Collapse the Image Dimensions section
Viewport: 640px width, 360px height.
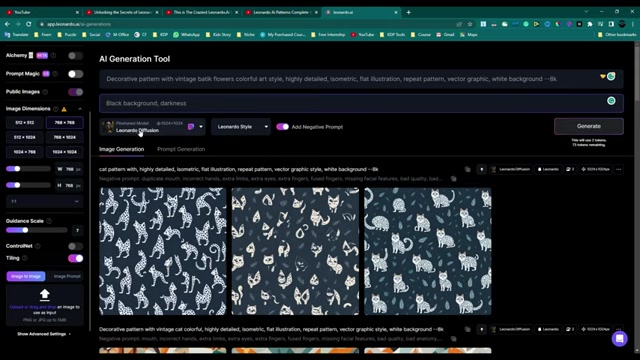[x=80, y=109]
